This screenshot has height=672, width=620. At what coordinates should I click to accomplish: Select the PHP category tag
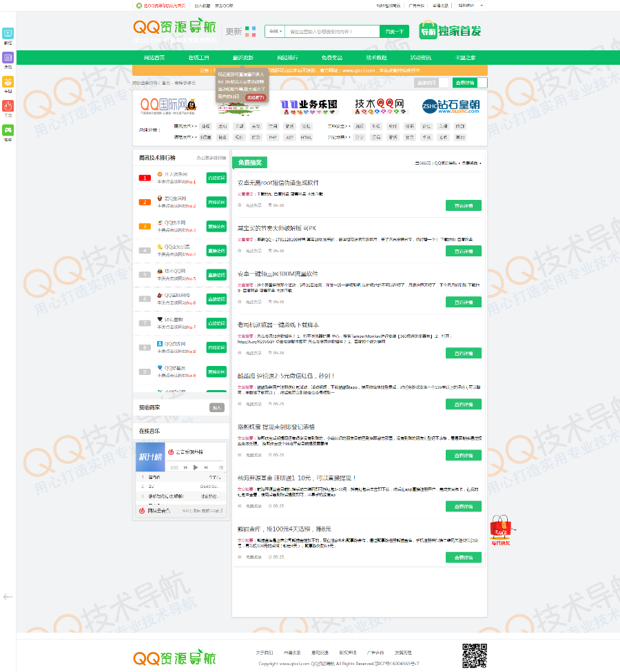coord(273,138)
